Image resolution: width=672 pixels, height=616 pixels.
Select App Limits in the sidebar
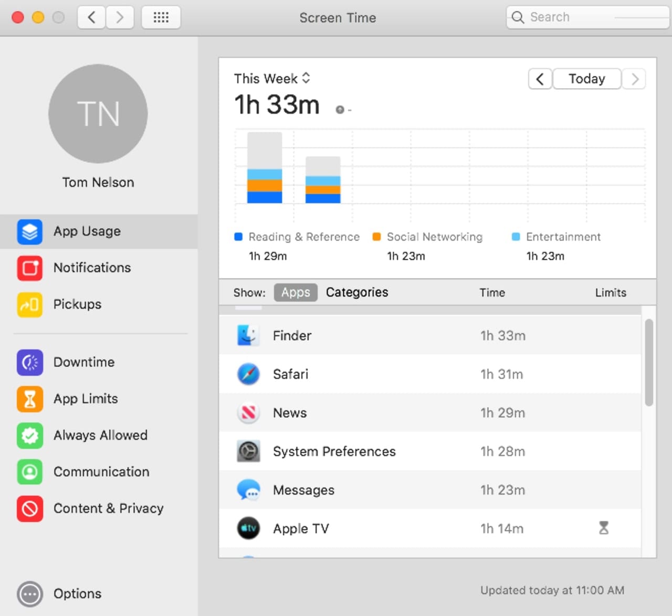(x=85, y=399)
